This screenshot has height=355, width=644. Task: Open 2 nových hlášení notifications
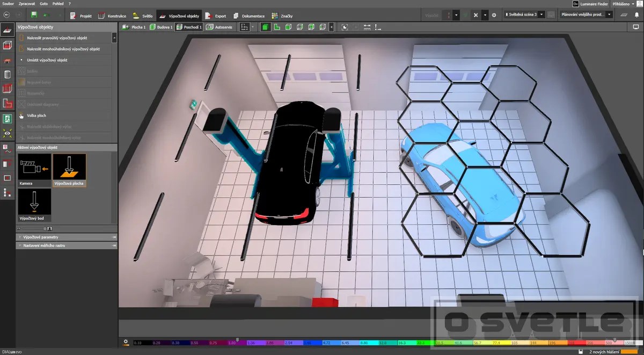coord(603,351)
